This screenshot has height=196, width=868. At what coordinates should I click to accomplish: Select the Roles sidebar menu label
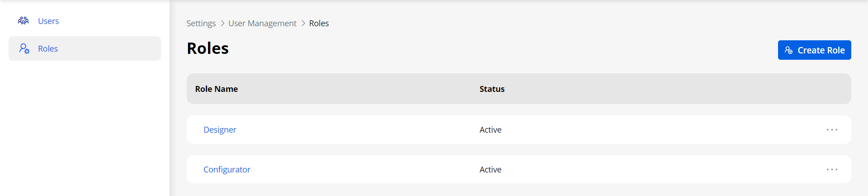[48, 48]
